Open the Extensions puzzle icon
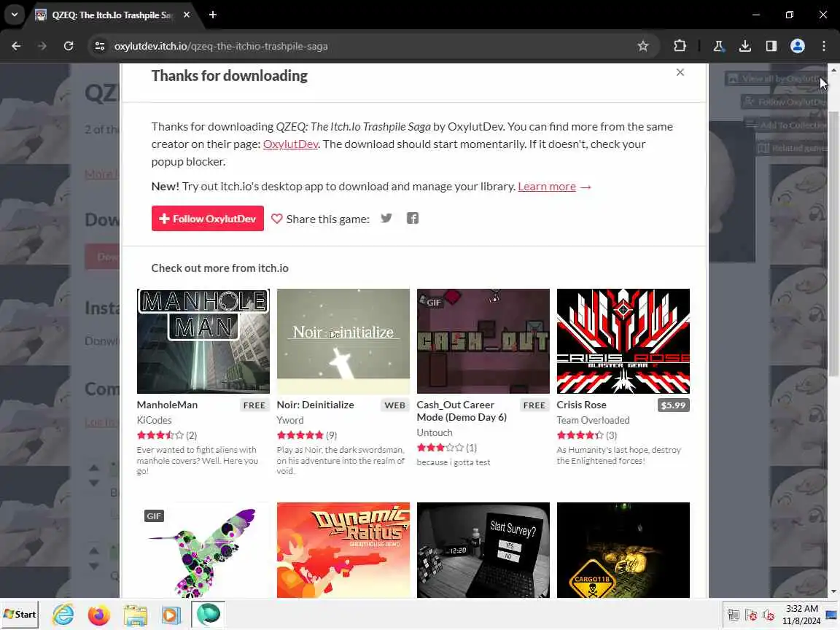 coord(680,46)
